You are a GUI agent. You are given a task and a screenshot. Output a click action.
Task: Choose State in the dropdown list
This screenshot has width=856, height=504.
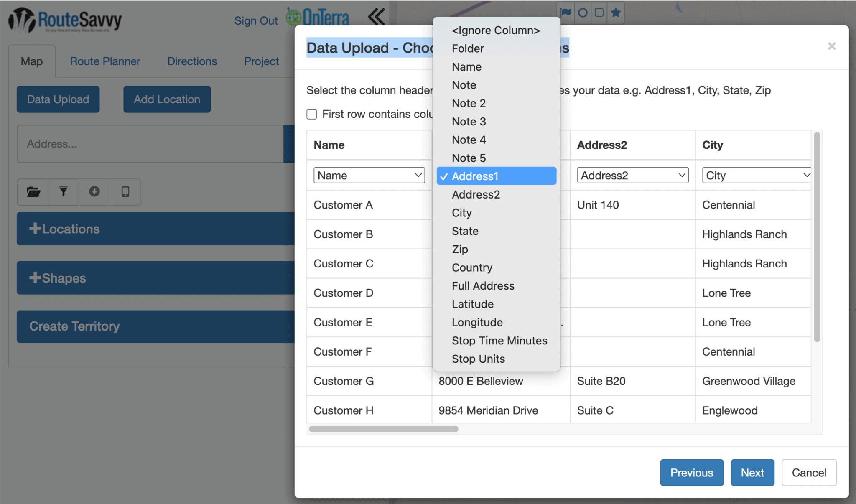(496, 231)
